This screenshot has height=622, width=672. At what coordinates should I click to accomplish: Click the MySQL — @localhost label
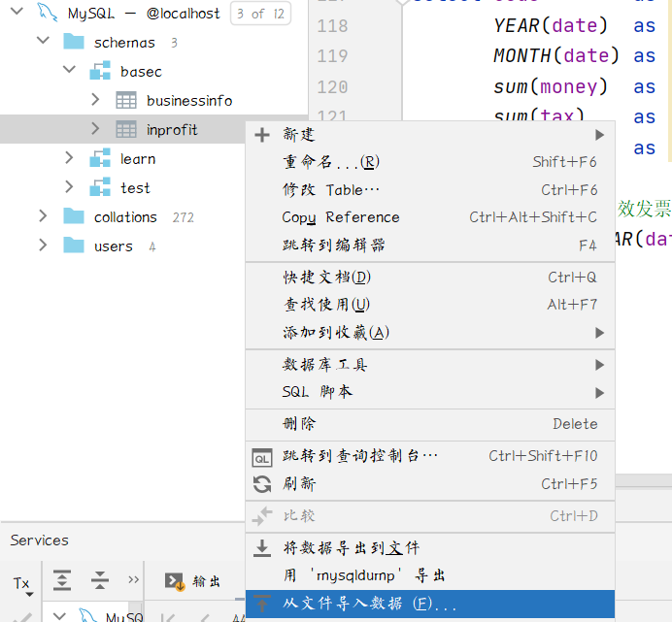pos(144,14)
